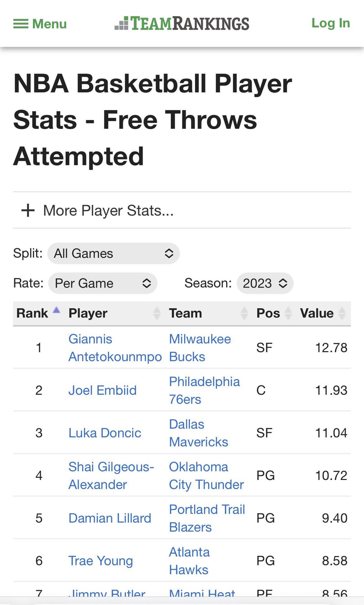Click the plus icon beside More Player Stats

(28, 211)
